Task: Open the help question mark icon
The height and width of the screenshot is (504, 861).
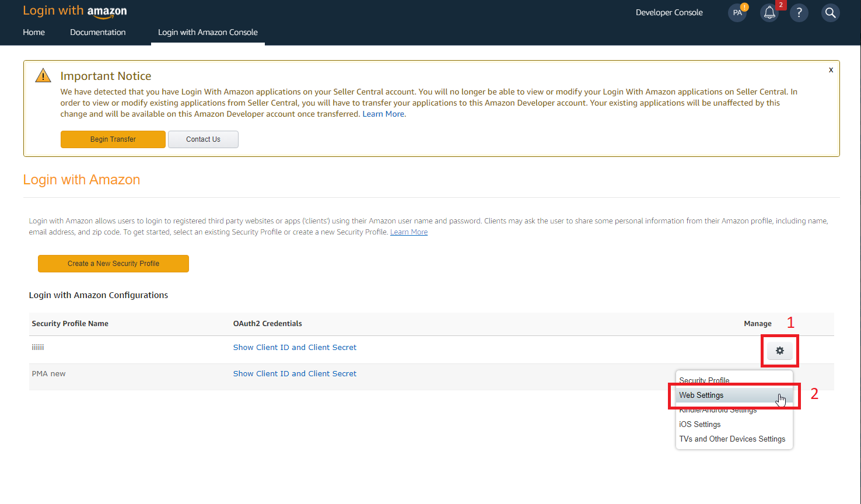Action: (799, 13)
